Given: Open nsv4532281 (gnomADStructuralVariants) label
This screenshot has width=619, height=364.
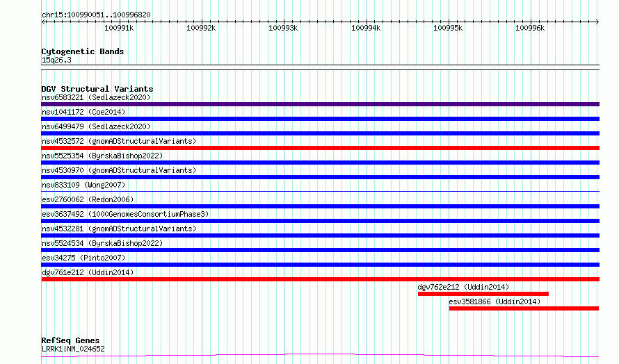Looking at the screenshot, I should coord(119,229).
